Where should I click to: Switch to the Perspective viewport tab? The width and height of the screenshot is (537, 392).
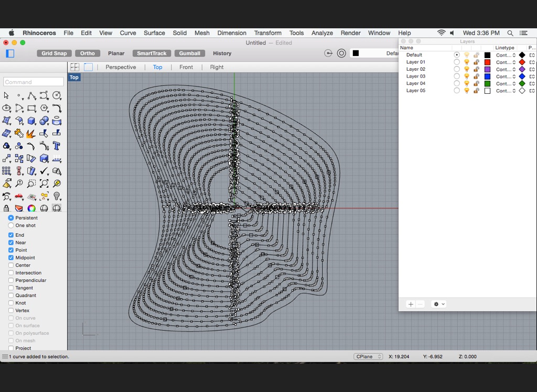click(x=121, y=67)
